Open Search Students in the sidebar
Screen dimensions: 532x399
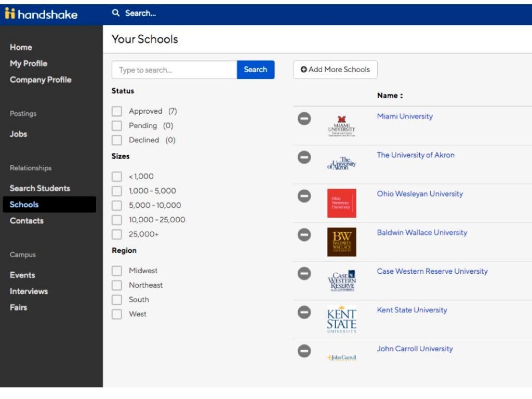click(39, 188)
